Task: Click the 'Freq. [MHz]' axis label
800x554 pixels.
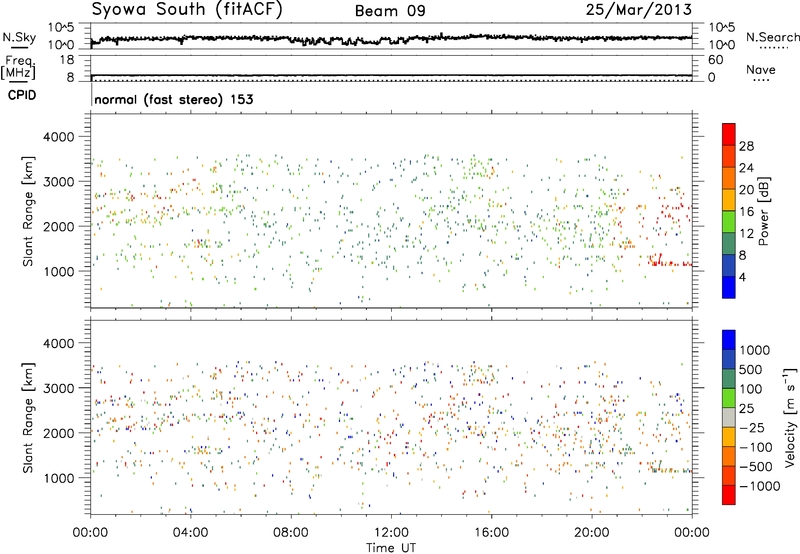Action: [18, 68]
